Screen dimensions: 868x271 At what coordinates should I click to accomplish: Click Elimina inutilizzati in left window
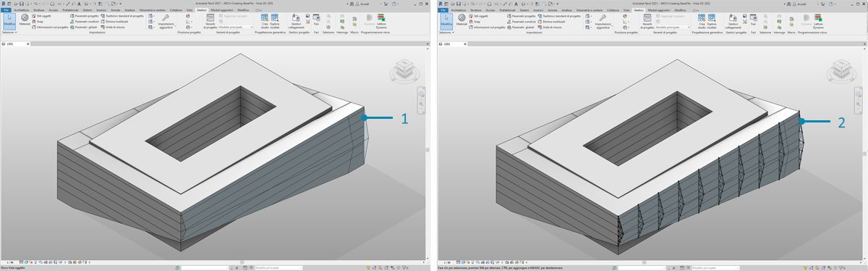click(114, 22)
